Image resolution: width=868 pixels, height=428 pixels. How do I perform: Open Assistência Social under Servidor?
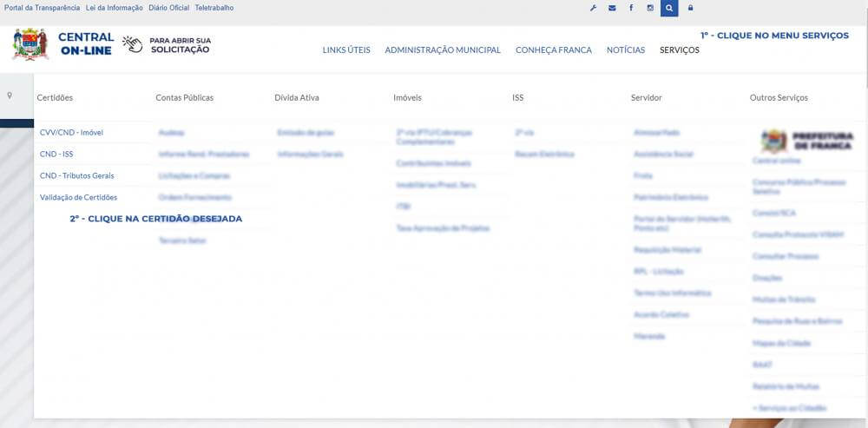(663, 154)
